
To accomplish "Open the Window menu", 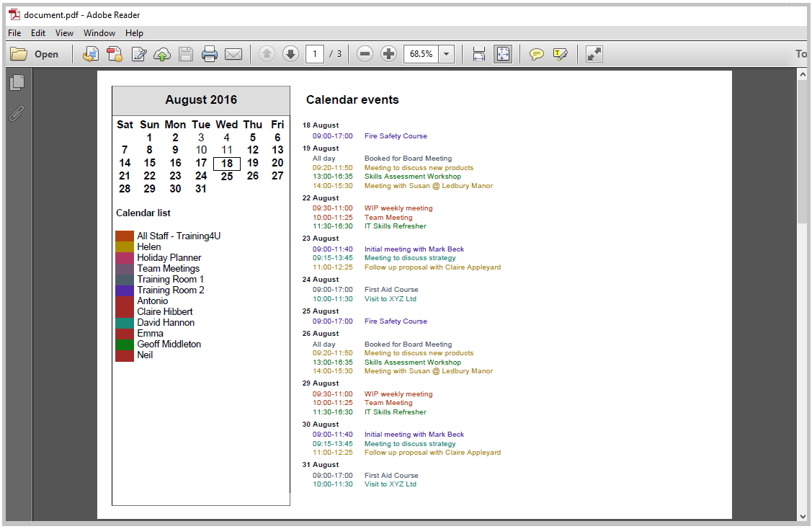I will click(x=99, y=33).
